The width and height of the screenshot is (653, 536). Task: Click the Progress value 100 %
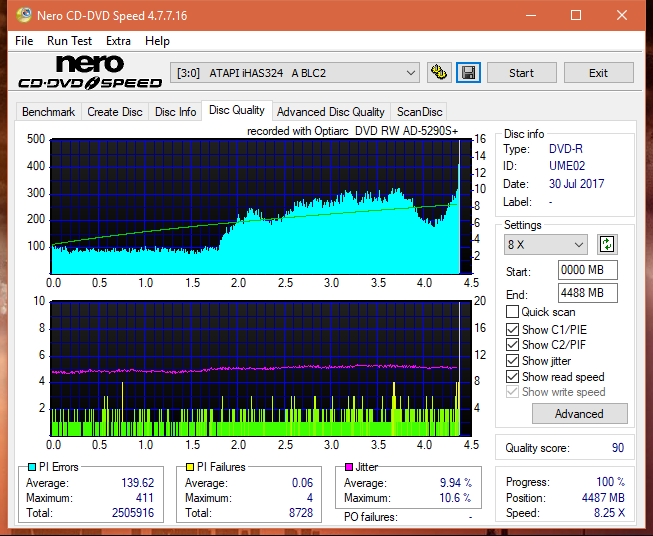tap(610, 482)
